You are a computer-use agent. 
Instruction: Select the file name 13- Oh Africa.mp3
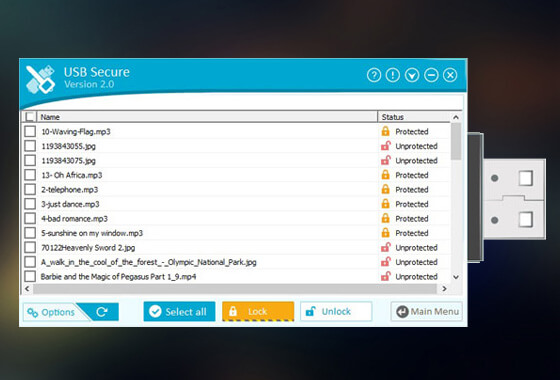[71, 175]
